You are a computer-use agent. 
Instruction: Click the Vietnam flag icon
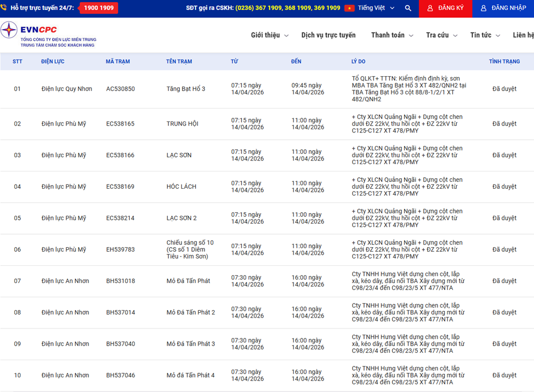point(349,8)
